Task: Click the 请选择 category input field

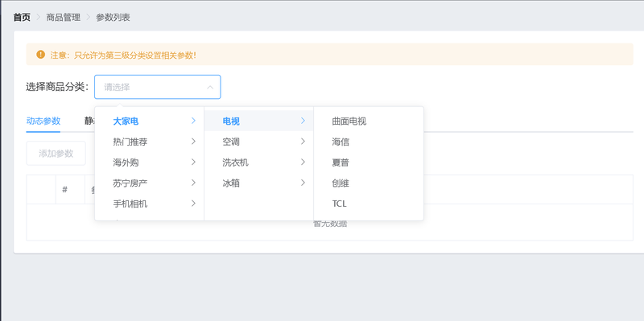Action: (x=157, y=87)
